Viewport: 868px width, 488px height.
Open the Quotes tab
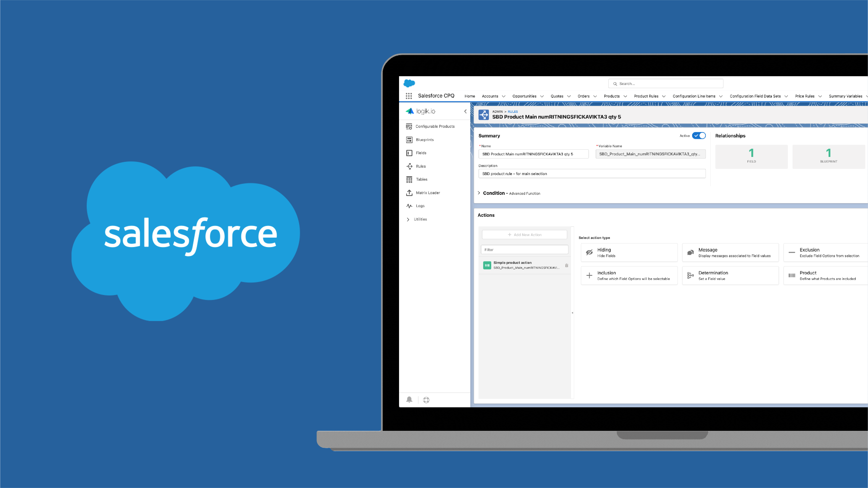click(557, 96)
